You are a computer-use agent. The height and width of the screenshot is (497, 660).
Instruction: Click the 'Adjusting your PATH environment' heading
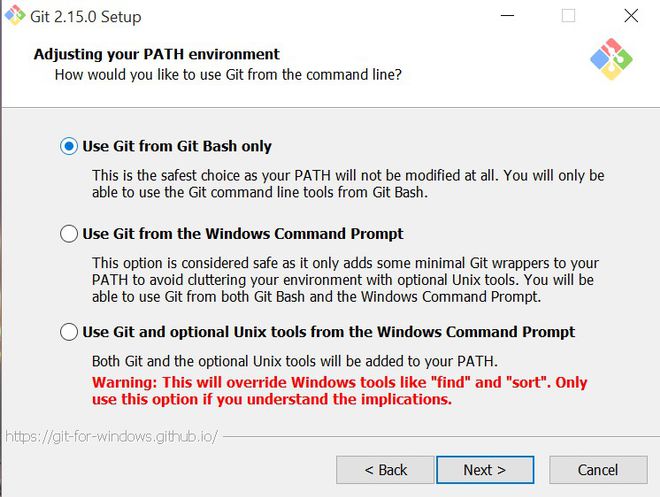(x=157, y=54)
